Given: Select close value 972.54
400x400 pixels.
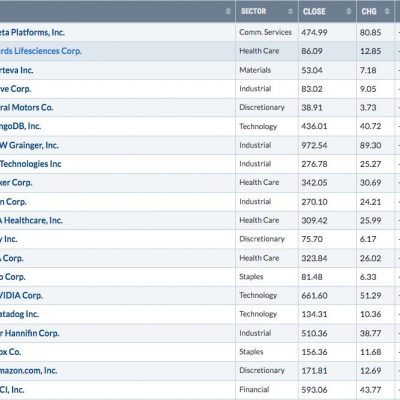Looking at the screenshot, I should (314, 145).
